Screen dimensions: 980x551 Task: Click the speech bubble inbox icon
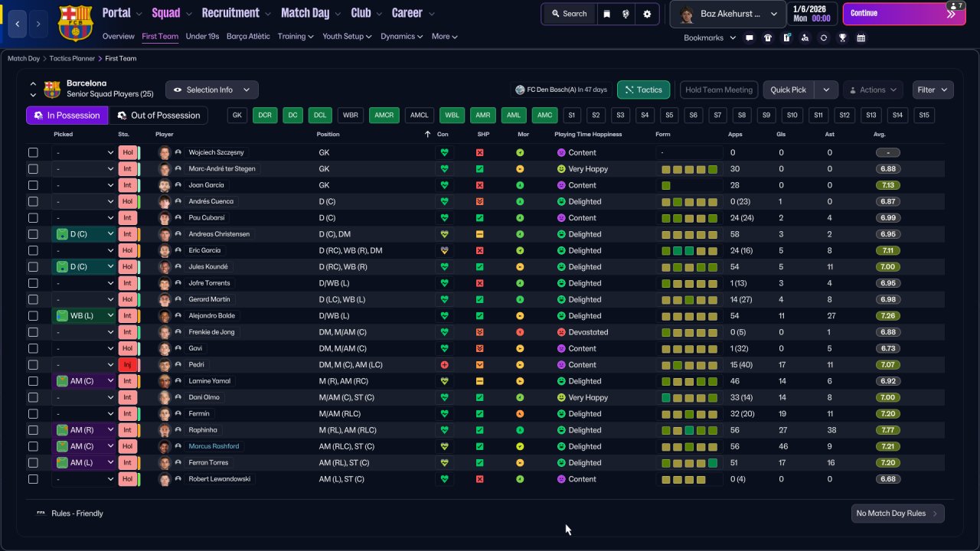pyautogui.click(x=749, y=37)
